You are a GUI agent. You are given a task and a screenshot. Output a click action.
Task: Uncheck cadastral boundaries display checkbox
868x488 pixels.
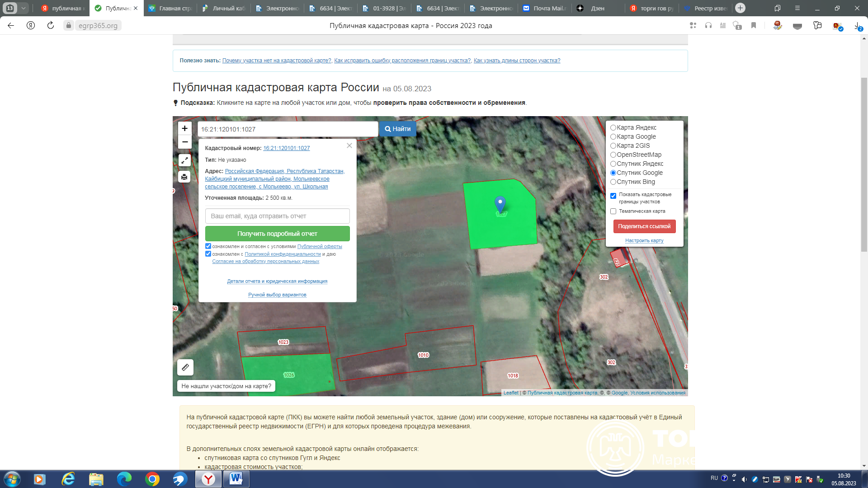(613, 196)
